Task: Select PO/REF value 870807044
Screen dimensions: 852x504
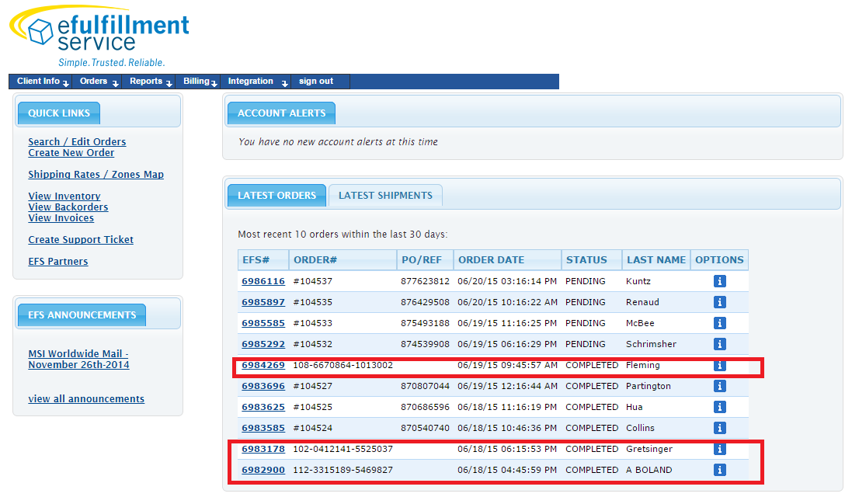Action: [426, 386]
